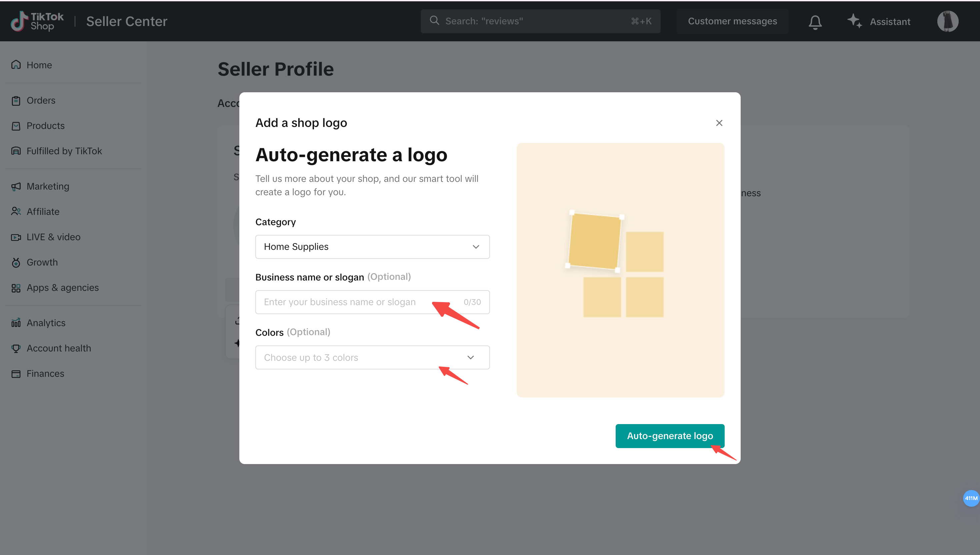Click the Orders clipboard icon
The height and width of the screenshot is (555, 980).
point(16,101)
